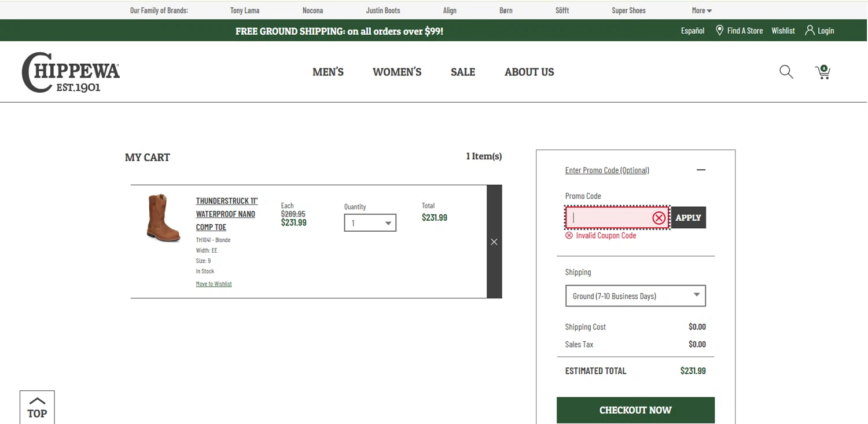This screenshot has height=424, width=868.
Task: Visit Nocona brand link
Action: pos(312,10)
